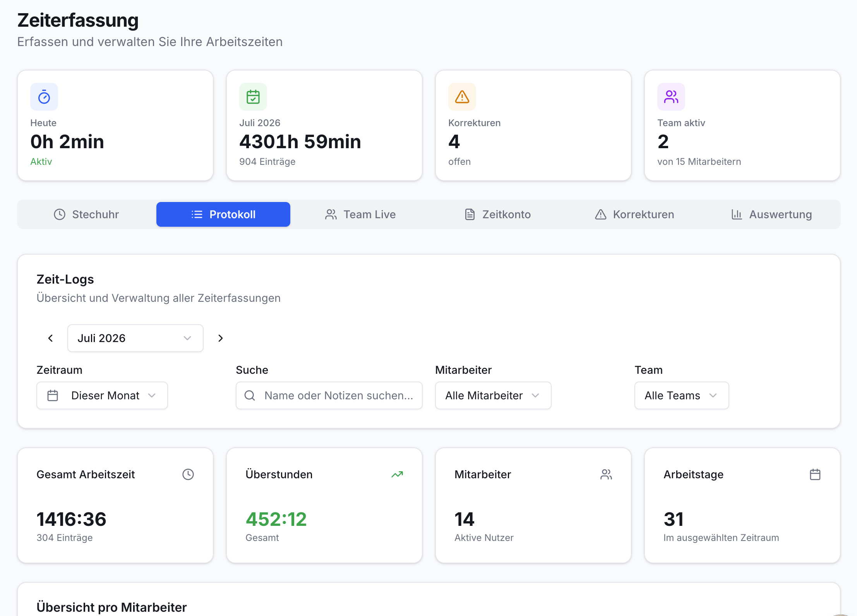Click the calendar icon in Arbeitstage card
Screen dimensions: 857x616
point(815,474)
